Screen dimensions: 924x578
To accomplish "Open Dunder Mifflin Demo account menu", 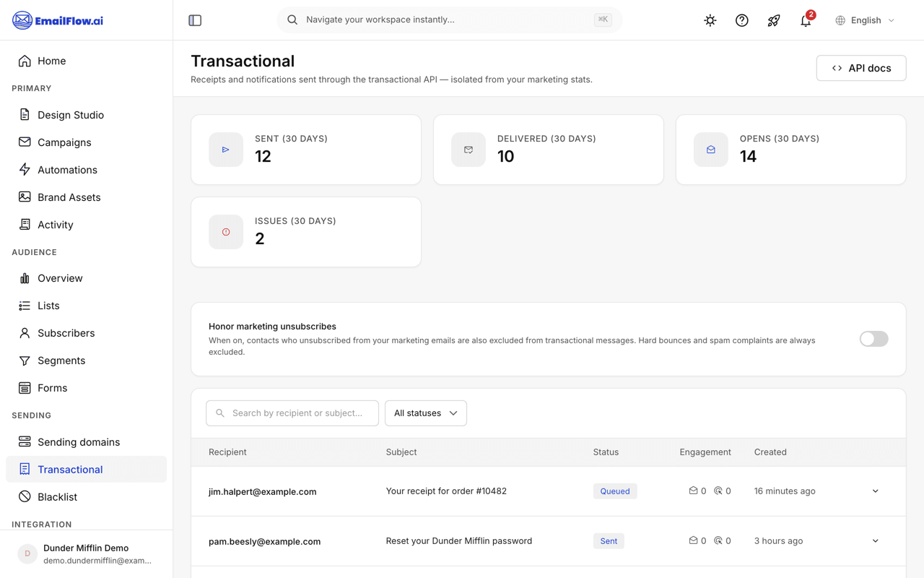I will click(86, 554).
